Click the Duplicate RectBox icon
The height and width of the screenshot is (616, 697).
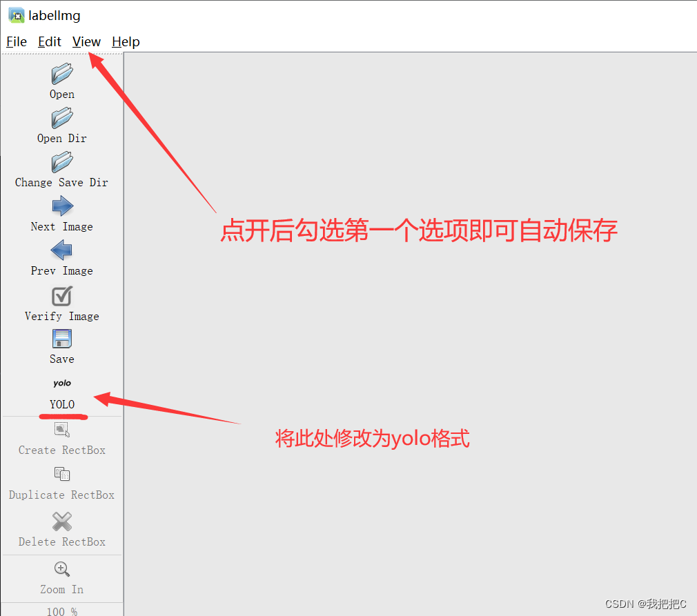click(x=62, y=474)
